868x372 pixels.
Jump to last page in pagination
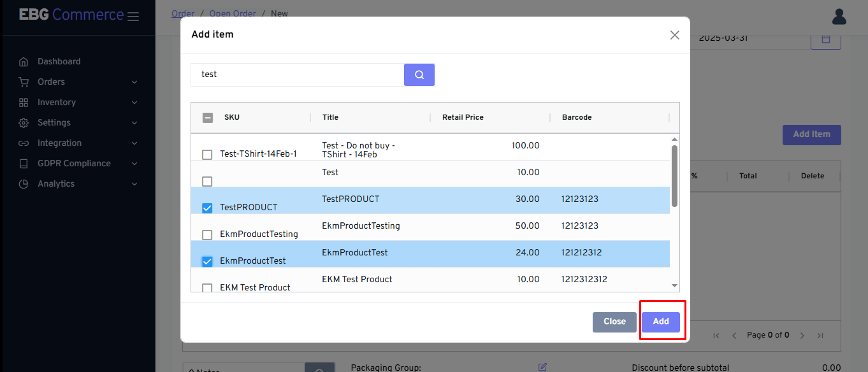click(x=820, y=335)
